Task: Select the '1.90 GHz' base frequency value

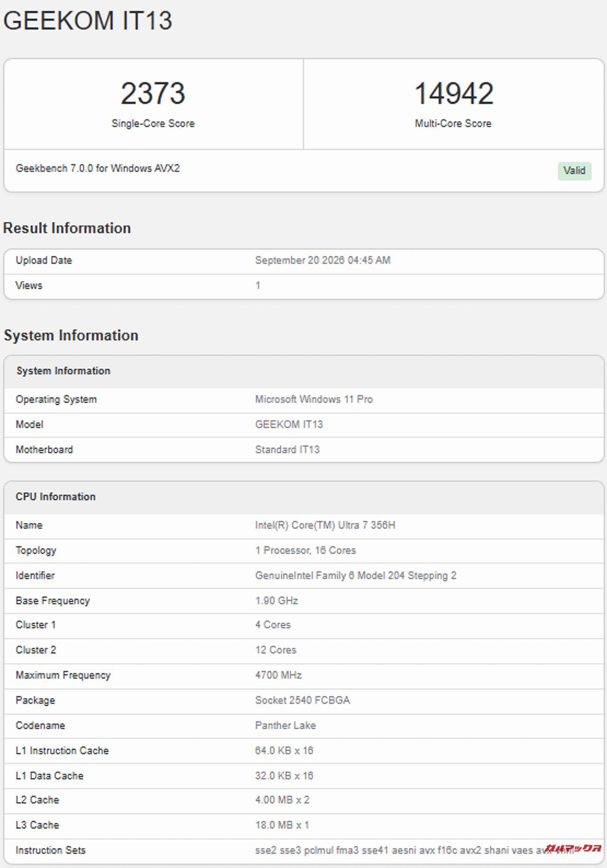Action: pyautogui.click(x=276, y=600)
